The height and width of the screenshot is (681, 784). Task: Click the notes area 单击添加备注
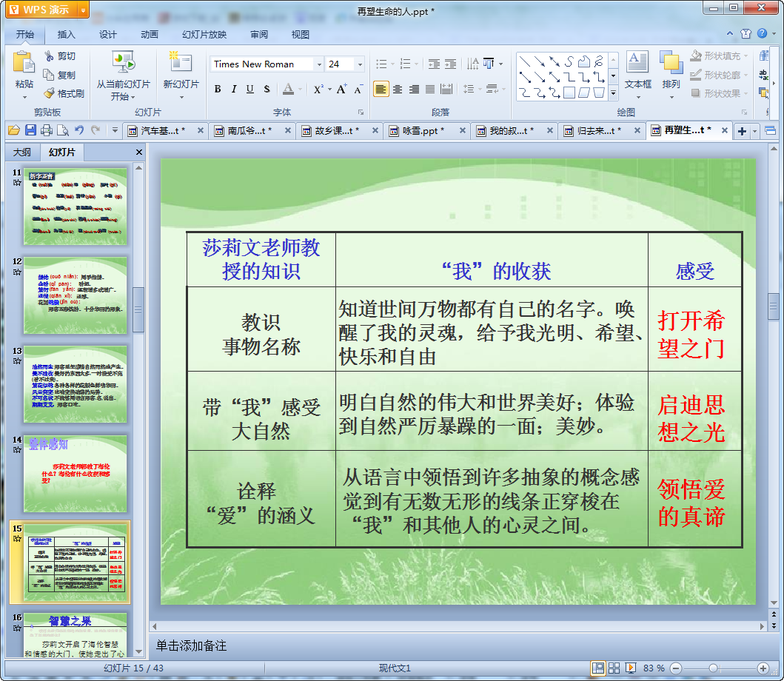tap(192, 645)
